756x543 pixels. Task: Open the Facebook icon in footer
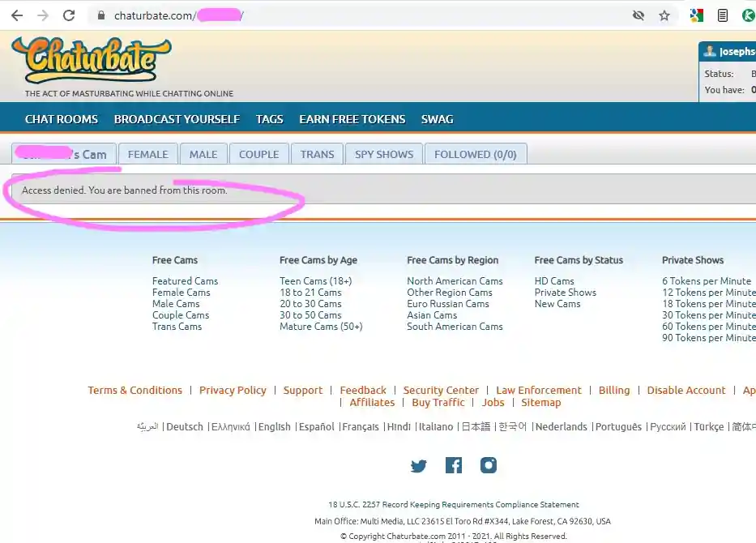click(453, 465)
